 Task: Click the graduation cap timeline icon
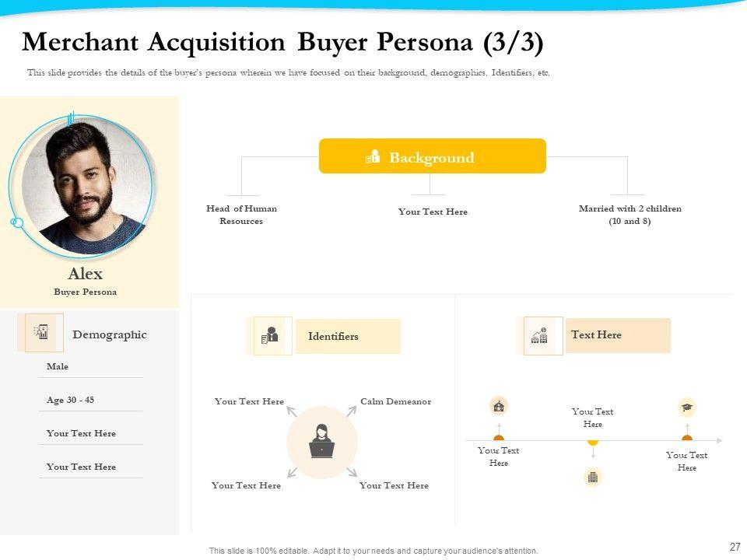[687, 407]
